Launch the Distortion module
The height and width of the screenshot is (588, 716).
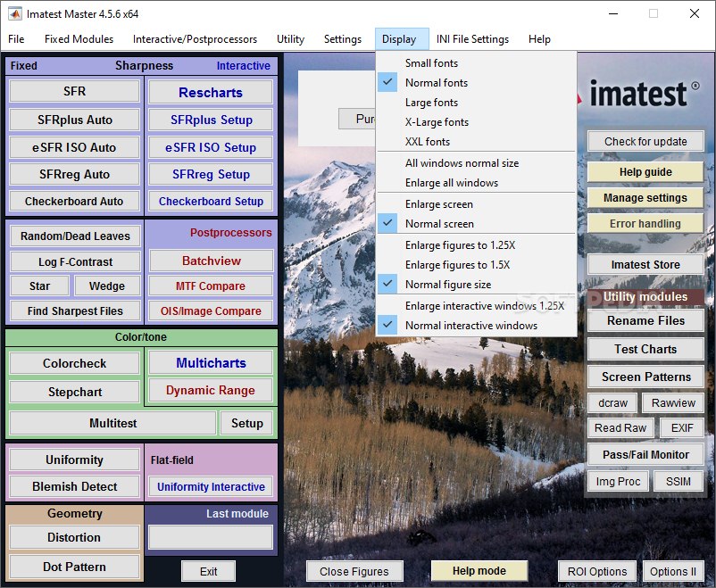[x=74, y=537]
